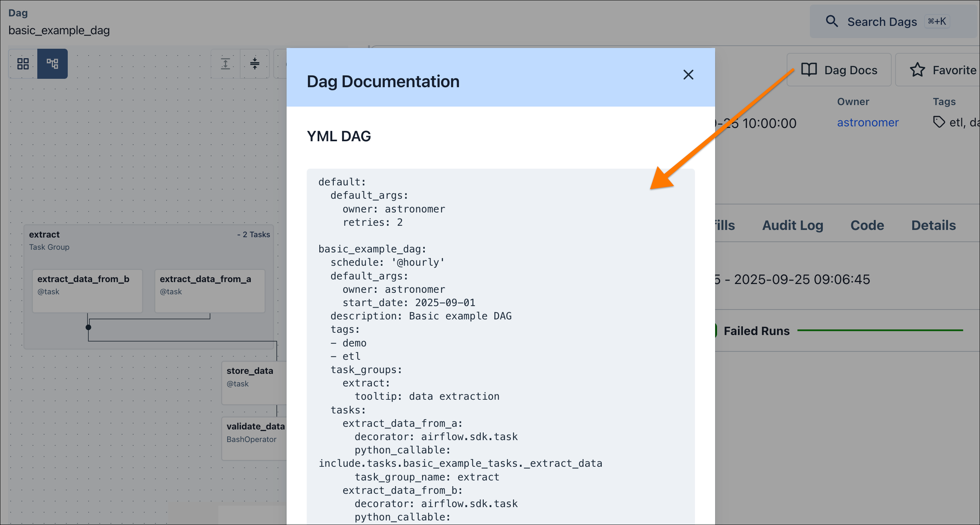This screenshot has height=525, width=980.
Task: Open the Code tab
Action: click(x=867, y=225)
